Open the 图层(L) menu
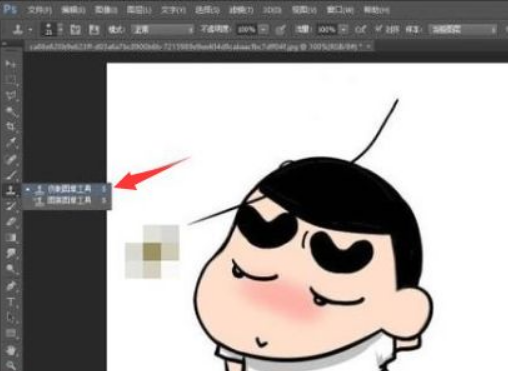The height and width of the screenshot is (371, 508). tap(139, 10)
